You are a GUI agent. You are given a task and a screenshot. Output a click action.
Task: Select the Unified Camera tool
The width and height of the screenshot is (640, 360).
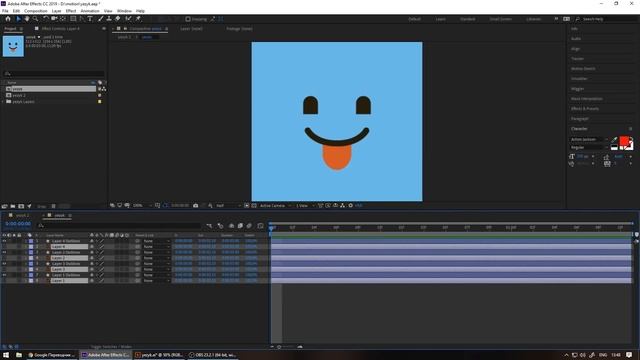point(54,19)
